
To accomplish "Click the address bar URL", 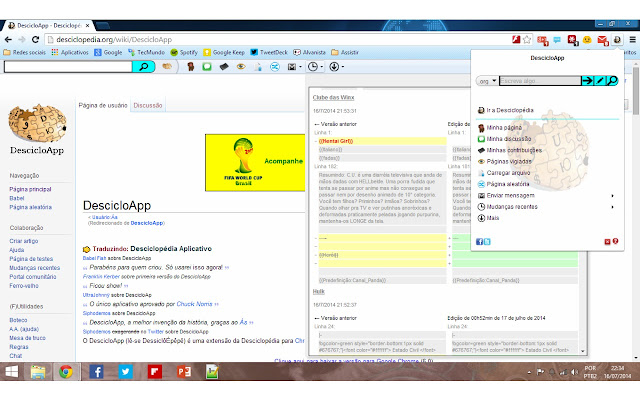I will click(114, 40).
